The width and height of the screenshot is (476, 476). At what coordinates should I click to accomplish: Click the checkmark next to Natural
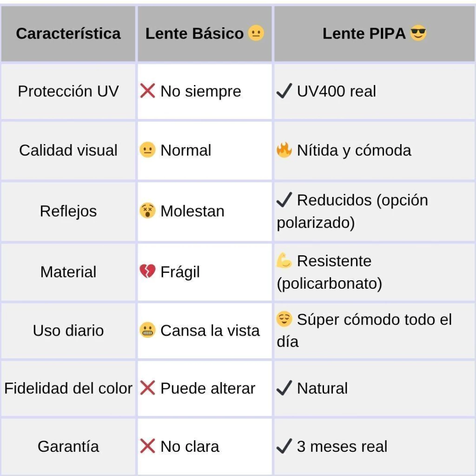click(284, 388)
